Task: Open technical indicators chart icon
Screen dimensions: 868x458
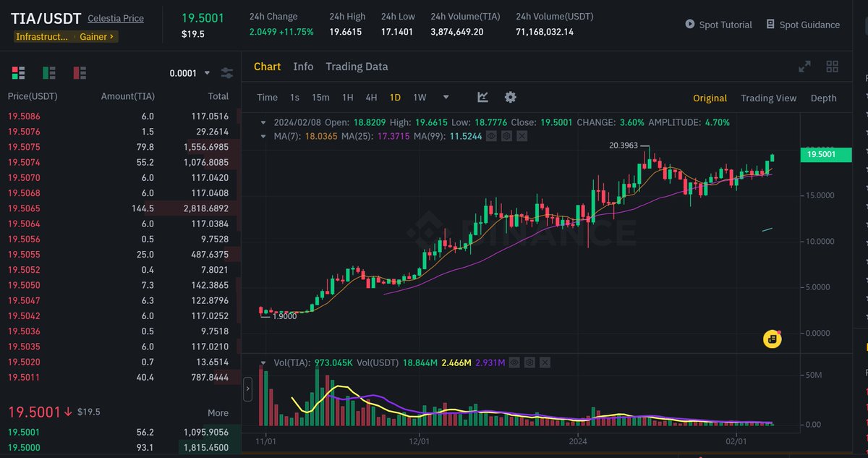Action: 482,97
